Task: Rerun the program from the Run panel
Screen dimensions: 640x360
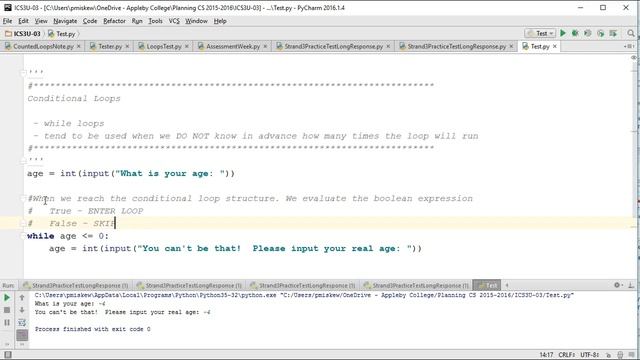Action: click(7, 298)
